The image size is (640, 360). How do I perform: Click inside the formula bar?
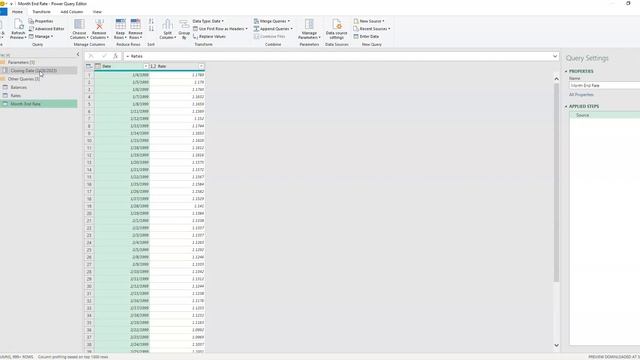[337, 56]
